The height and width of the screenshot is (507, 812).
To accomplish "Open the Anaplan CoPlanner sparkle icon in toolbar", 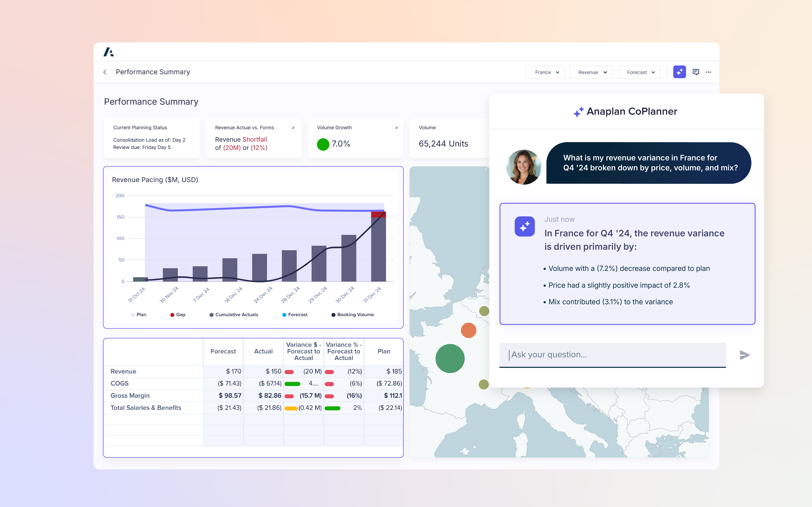I will coord(679,72).
